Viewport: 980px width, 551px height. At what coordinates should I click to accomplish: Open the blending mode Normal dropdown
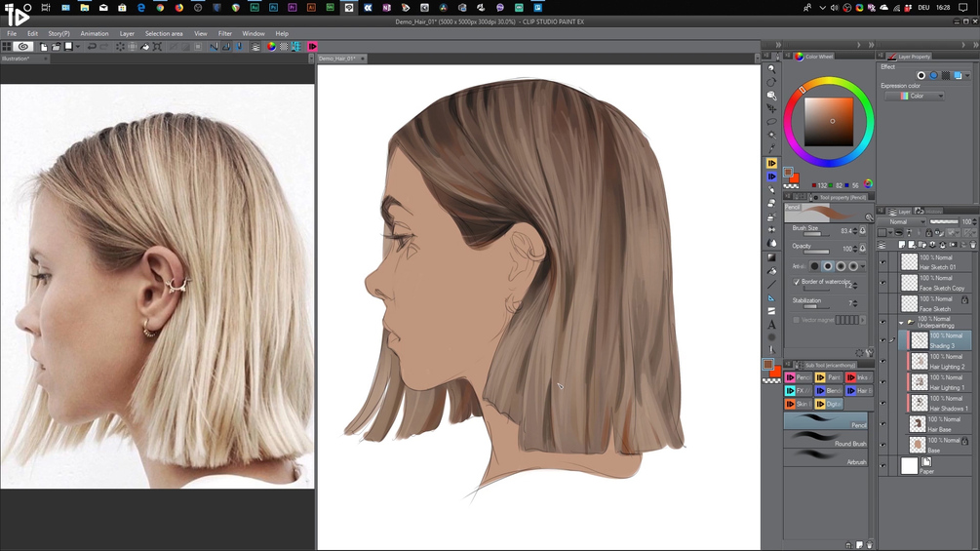click(902, 221)
